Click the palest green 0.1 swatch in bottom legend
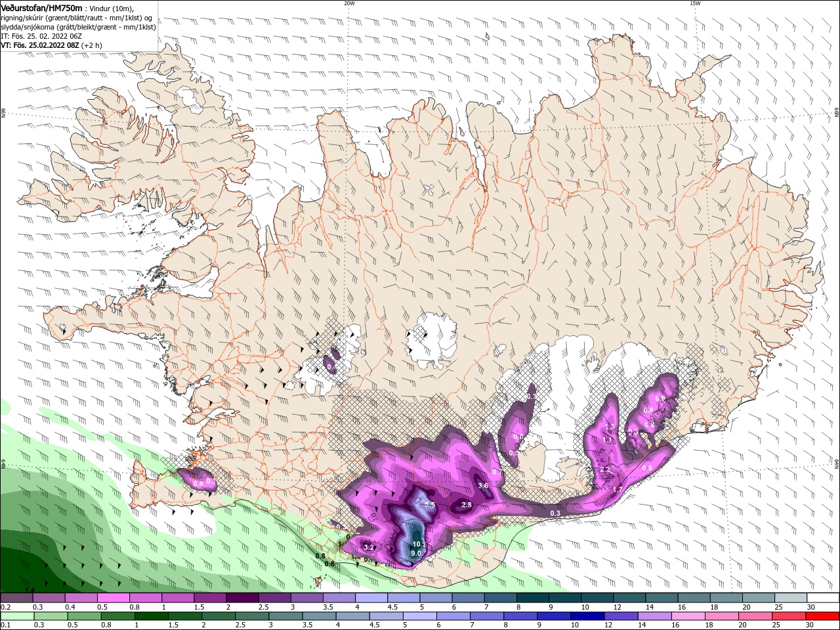The width and height of the screenshot is (840, 630). pyautogui.click(x=17, y=616)
